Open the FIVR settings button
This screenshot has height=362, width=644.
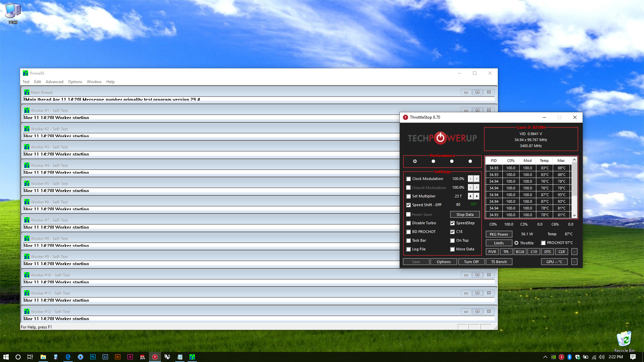tap(492, 252)
